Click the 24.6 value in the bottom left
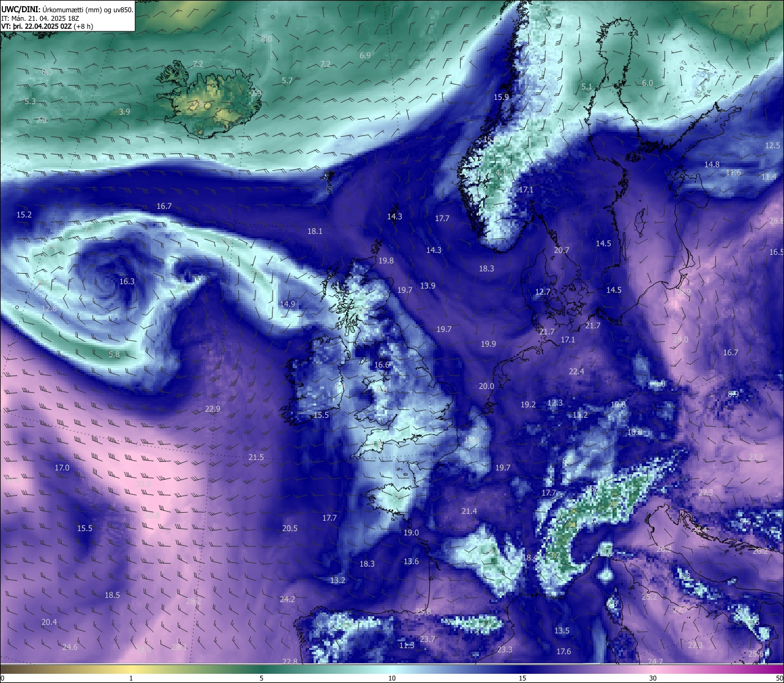Viewport: 784px width, 683px height. tap(70, 647)
